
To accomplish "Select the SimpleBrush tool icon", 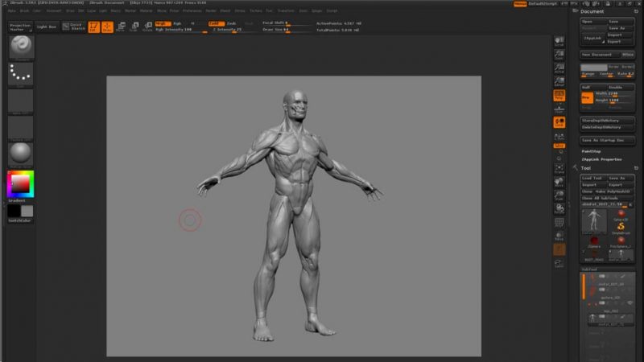I will click(x=621, y=228).
